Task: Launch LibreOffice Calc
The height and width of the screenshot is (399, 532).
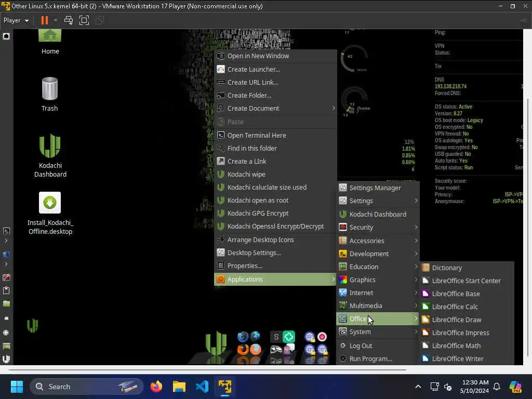Action: tap(467, 307)
